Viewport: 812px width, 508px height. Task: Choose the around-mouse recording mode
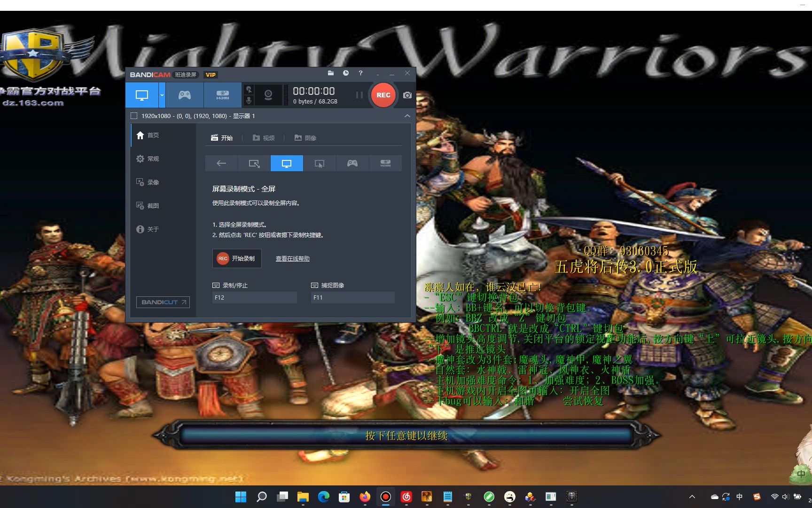coord(320,163)
